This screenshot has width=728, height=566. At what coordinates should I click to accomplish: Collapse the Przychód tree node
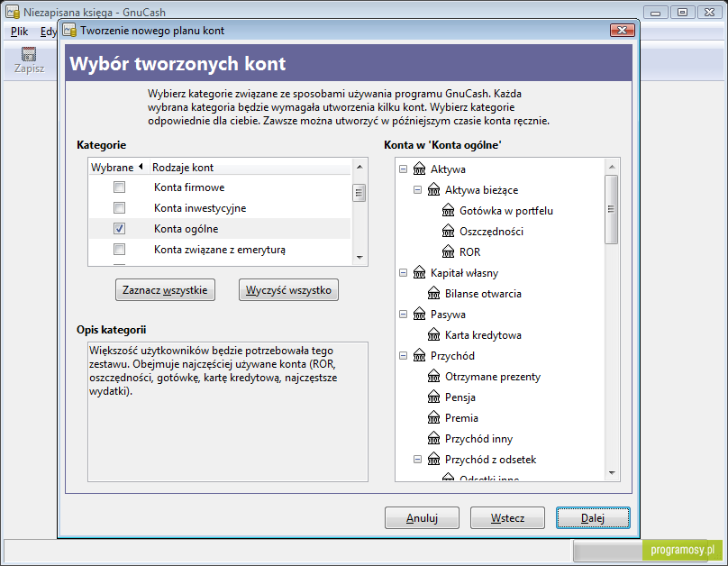coord(403,356)
